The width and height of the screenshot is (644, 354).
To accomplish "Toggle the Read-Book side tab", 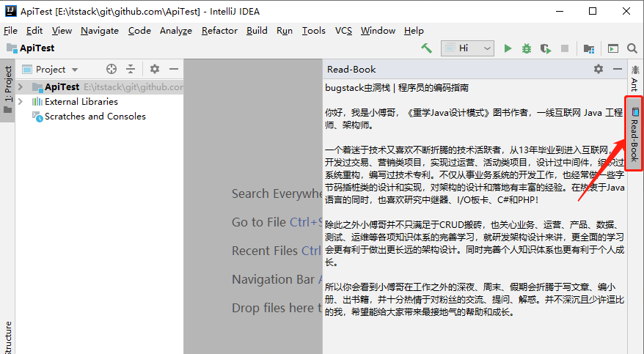I will coord(635,133).
